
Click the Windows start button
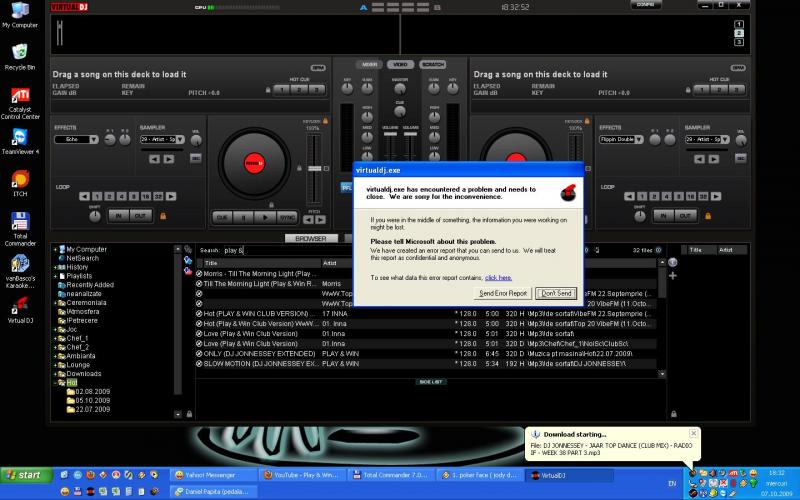27,475
